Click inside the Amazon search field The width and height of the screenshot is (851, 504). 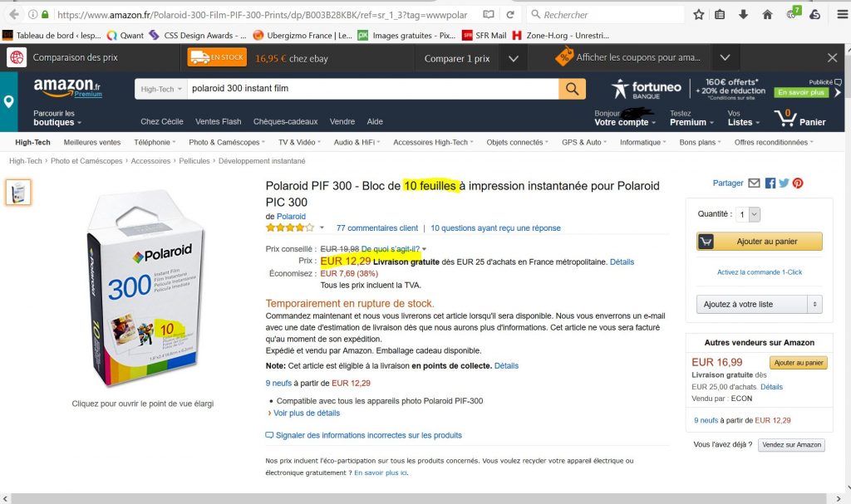tap(372, 89)
